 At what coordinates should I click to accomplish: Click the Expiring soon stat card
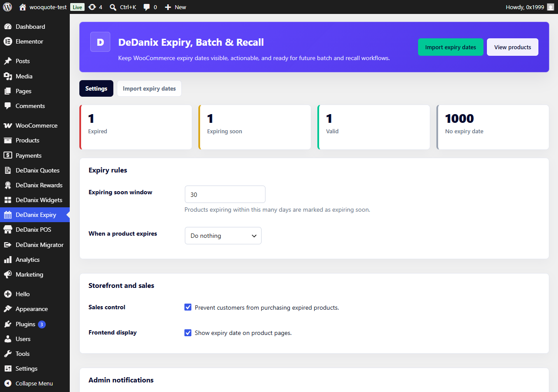[x=255, y=127]
